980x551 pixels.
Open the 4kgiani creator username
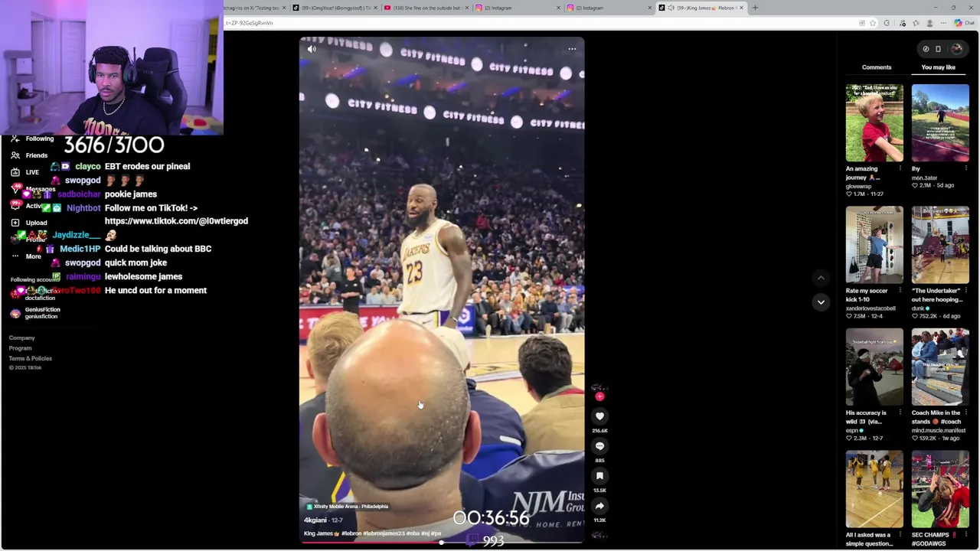pos(315,520)
